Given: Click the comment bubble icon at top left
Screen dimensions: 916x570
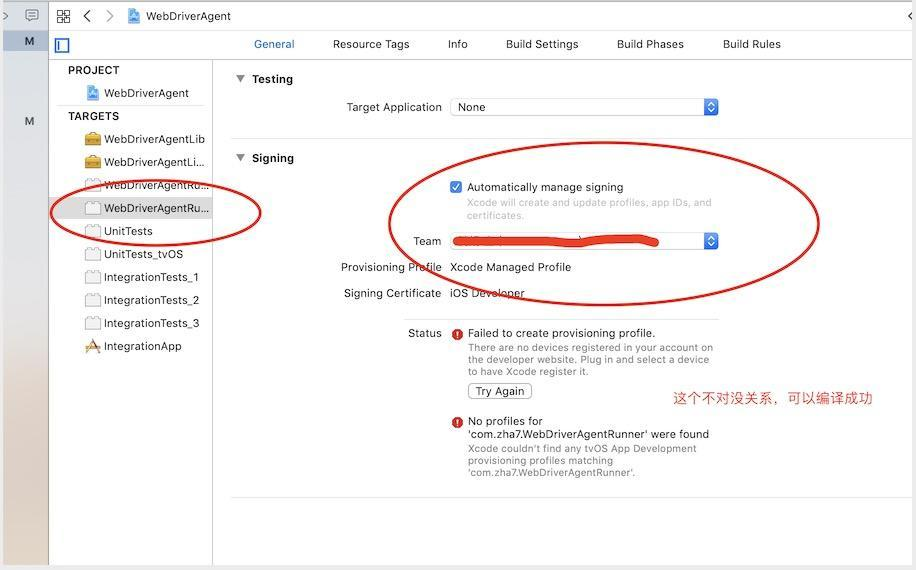Looking at the screenshot, I should [32, 15].
